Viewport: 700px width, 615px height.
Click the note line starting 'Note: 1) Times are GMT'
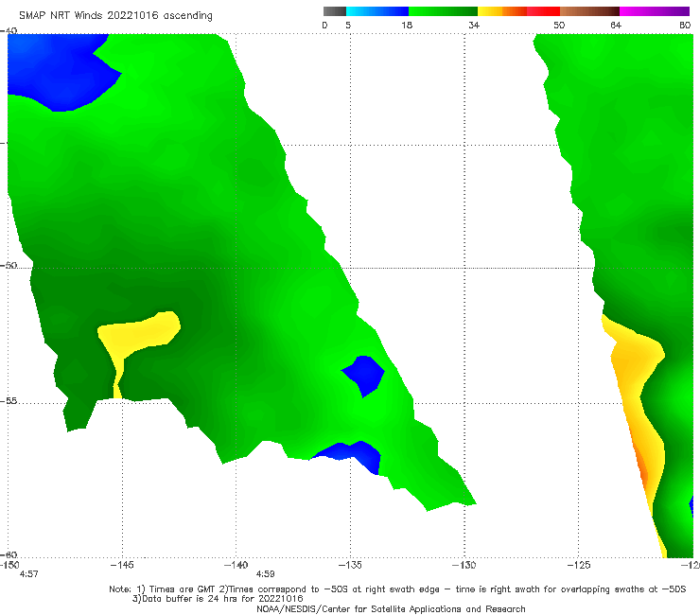coord(397,589)
